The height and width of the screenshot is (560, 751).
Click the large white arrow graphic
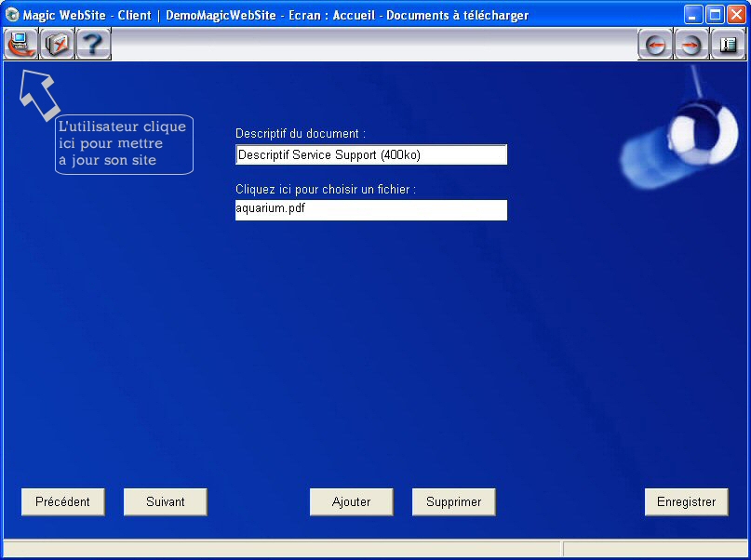tap(38, 94)
